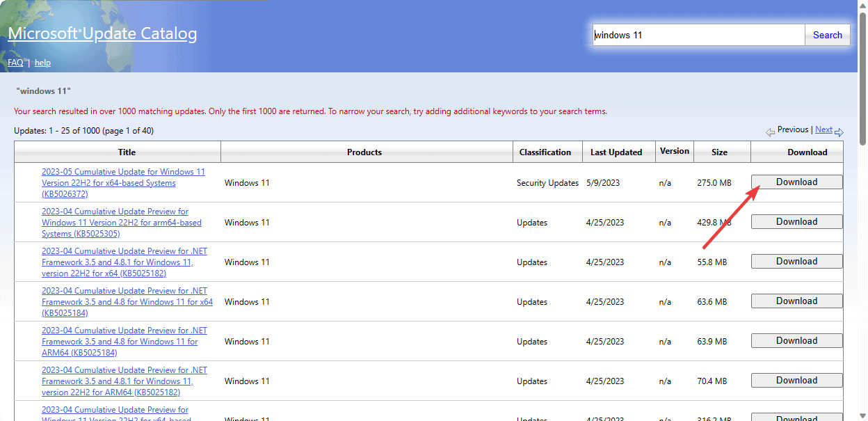Sort results by Title column header
The width and height of the screenshot is (868, 421).
127,152
